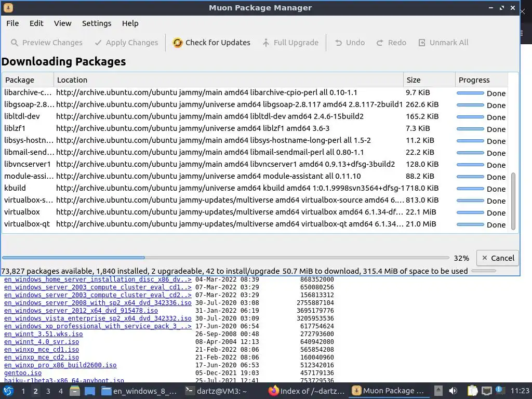This screenshot has width=532, height=399.
Task: Open en_windows_vista_enterprise_sp2 iso link
Action: (x=98, y=318)
